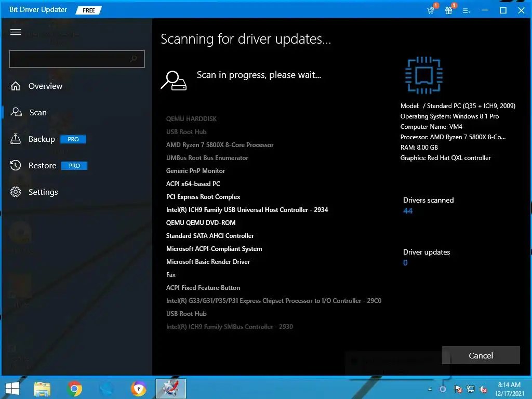Viewport: 532px width, 399px height.
Task: Open the taskbar clock showing 8:14 AM
Action: click(509, 389)
